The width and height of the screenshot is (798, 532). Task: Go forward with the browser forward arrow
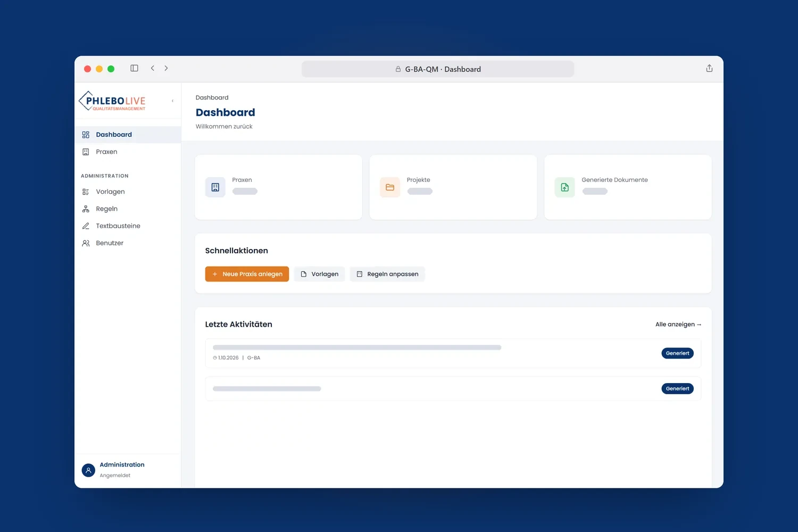coord(166,68)
